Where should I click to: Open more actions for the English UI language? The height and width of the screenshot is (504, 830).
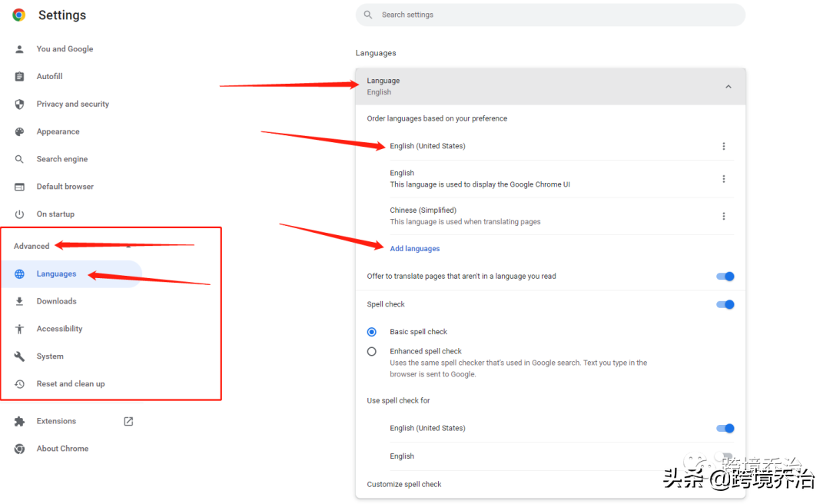[x=724, y=179]
